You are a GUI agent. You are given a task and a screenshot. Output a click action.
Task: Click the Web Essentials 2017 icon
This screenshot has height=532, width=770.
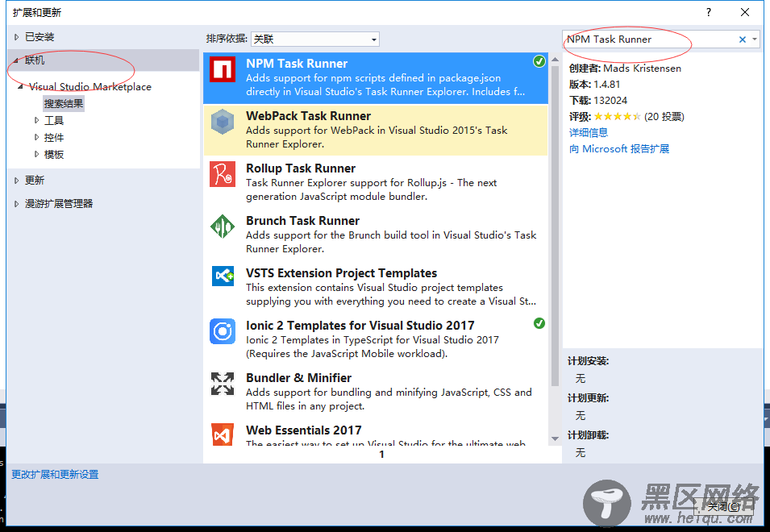pos(223,434)
